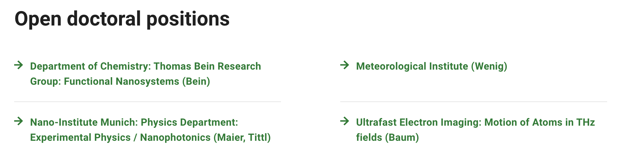Click the arrow icon beside Ultrafast Electron Imaging
Image resolution: width=644 pixels, height=160 pixels.
click(345, 121)
